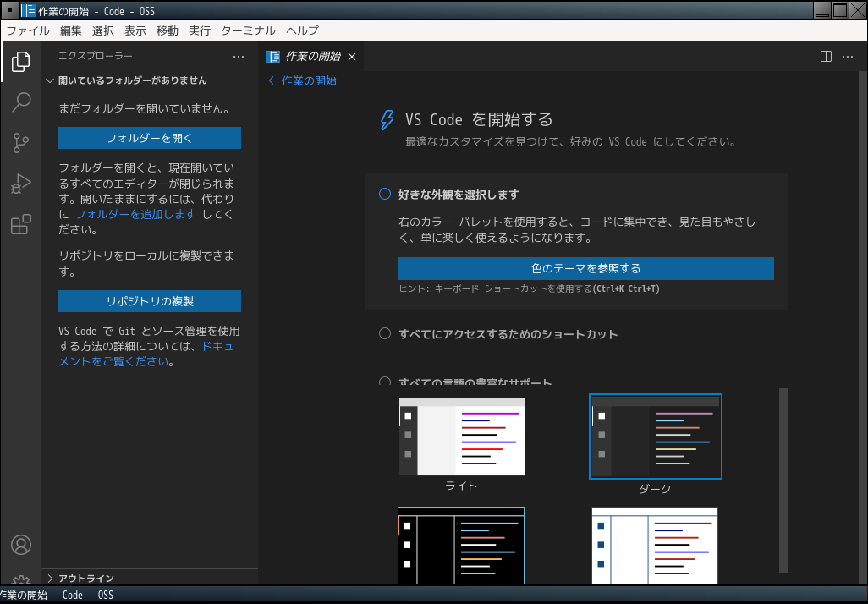This screenshot has width=868, height=604.
Task: Go back using the 作業の開始 chevron link
Action: pos(302,81)
